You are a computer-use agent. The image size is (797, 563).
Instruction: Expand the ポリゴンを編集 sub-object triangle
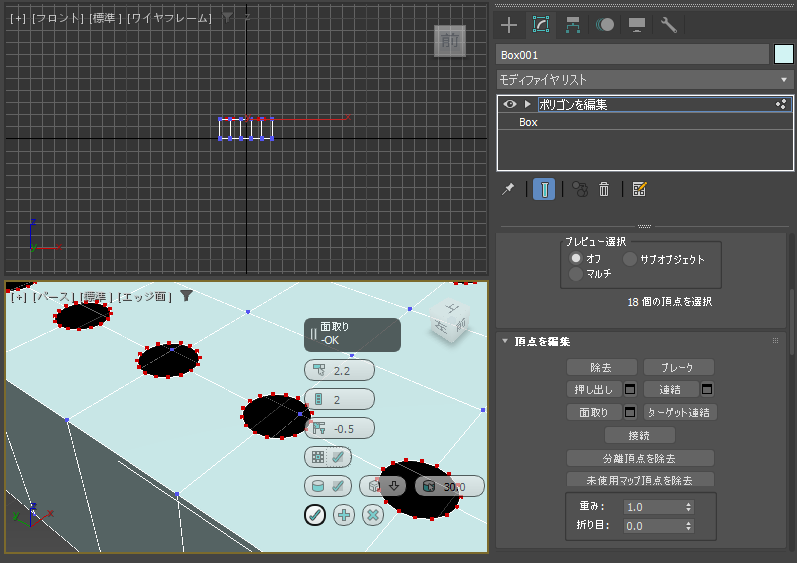coord(527,104)
